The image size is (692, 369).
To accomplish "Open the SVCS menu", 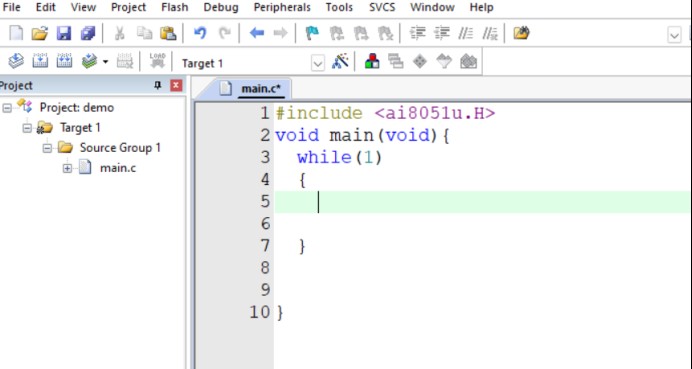I will pos(382,8).
